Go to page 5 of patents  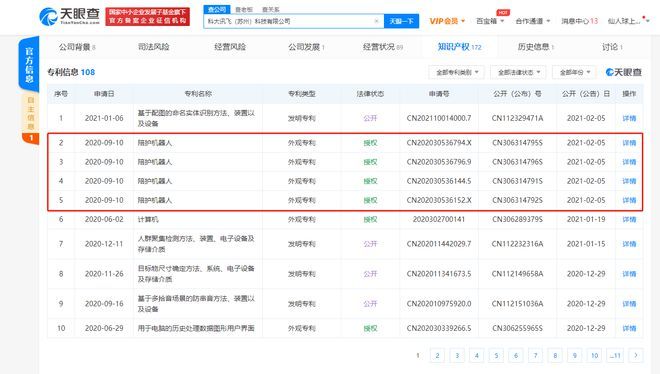click(x=496, y=355)
